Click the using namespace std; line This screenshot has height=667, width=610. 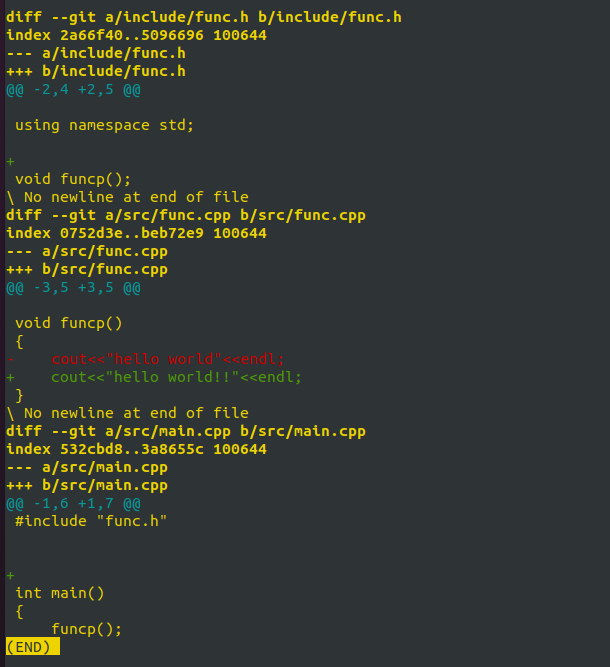pos(105,125)
